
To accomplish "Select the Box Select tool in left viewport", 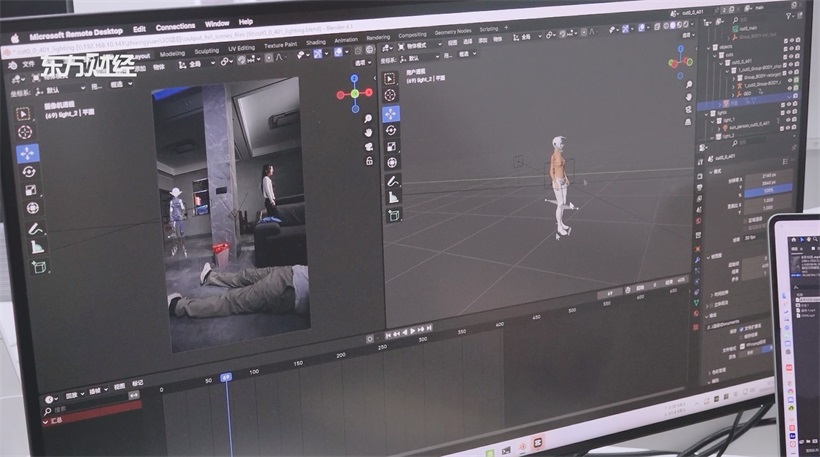I will click(x=23, y=114).
